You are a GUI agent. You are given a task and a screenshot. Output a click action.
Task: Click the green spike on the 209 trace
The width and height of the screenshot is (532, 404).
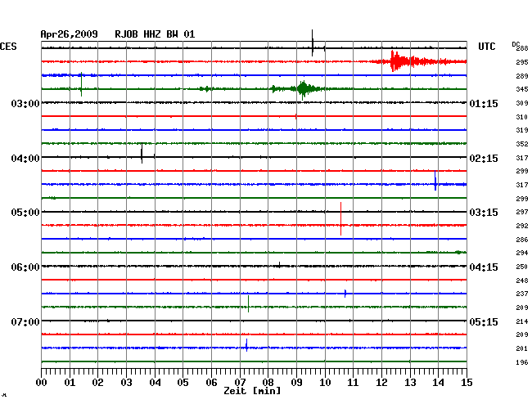248,303
